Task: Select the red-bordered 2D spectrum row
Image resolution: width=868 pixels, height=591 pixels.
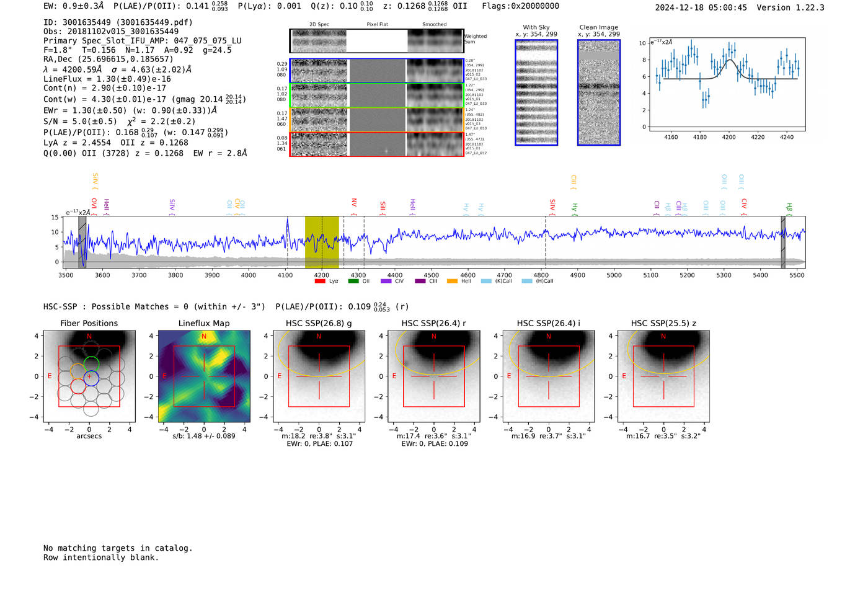Action: click(x=376, y=144)
